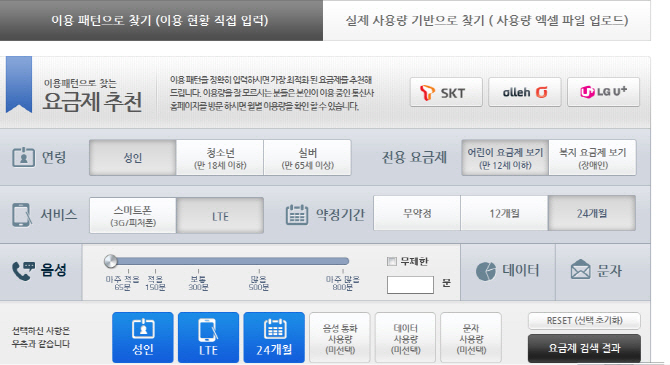Click the 요금제 추천 heading
Viewport: 670px width, 365px height.
pyautogui.click(x=92, y=102)
